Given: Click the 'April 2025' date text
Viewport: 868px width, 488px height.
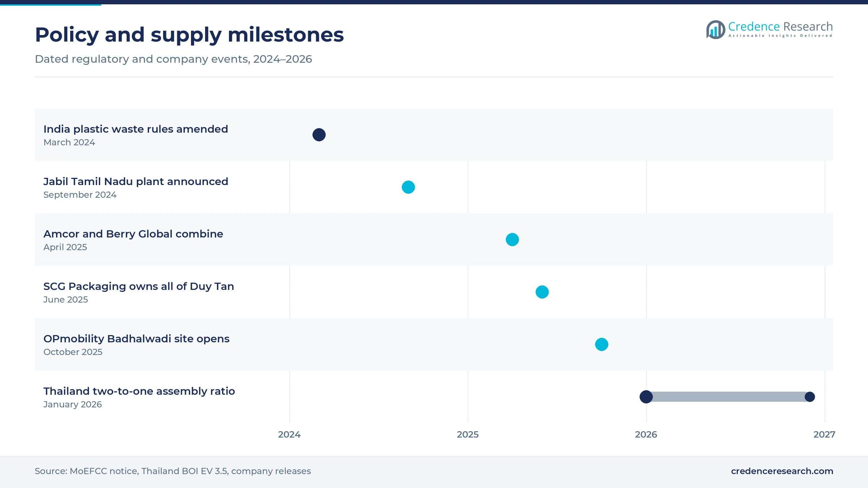Looking at the screenshot, I should (65, 247).
